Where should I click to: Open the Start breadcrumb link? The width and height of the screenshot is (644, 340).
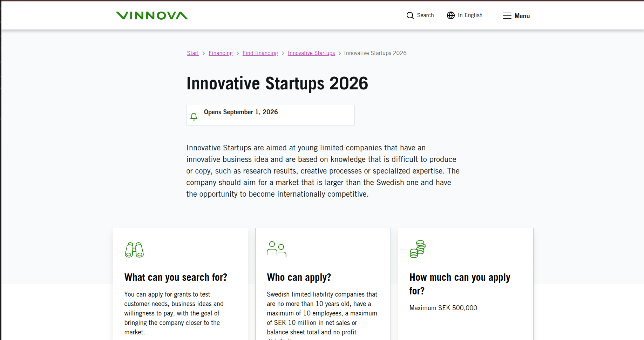click(193, 53)
